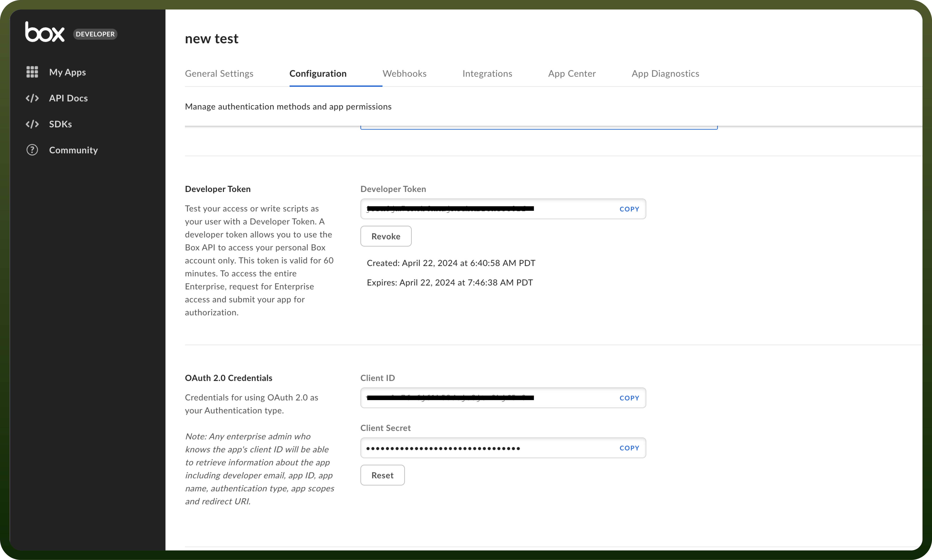Click the 'Client Secret' field label
This screenshot has height=560, width=932.
pyautogui.click(x=386, y=428)
